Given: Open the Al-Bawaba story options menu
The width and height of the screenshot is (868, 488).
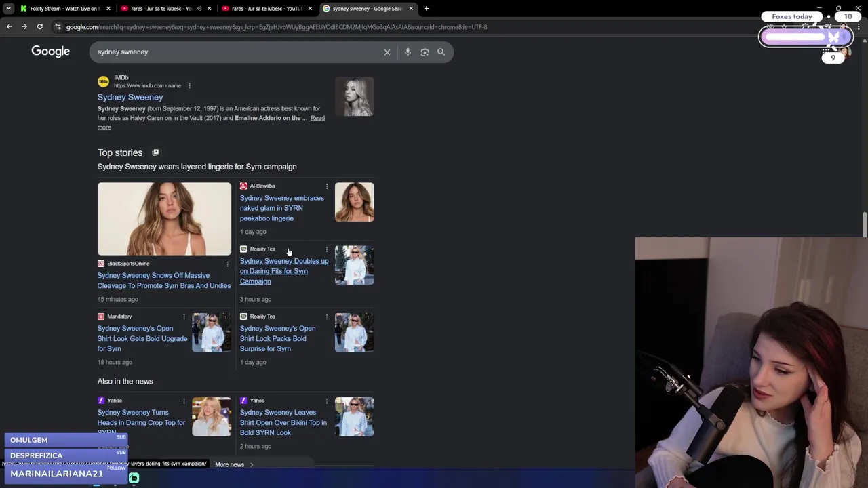Looking at the screenshot, I should point(327,186).
